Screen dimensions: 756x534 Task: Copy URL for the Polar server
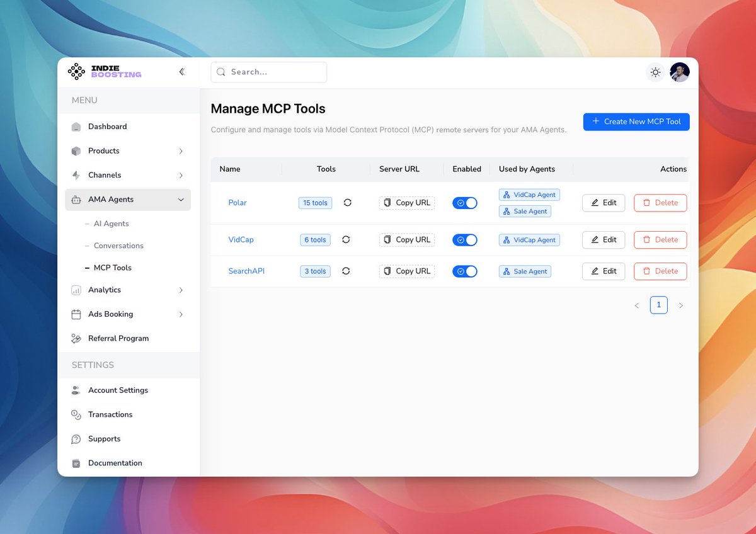[x=407, y=203]
